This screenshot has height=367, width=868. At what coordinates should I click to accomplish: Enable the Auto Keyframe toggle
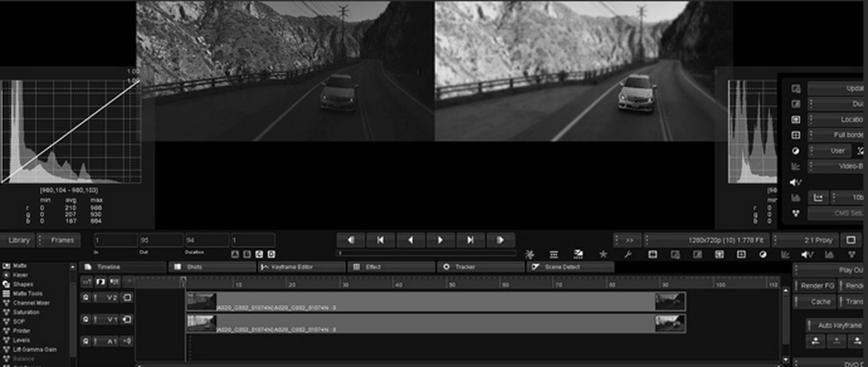click(x=835, y=325)
